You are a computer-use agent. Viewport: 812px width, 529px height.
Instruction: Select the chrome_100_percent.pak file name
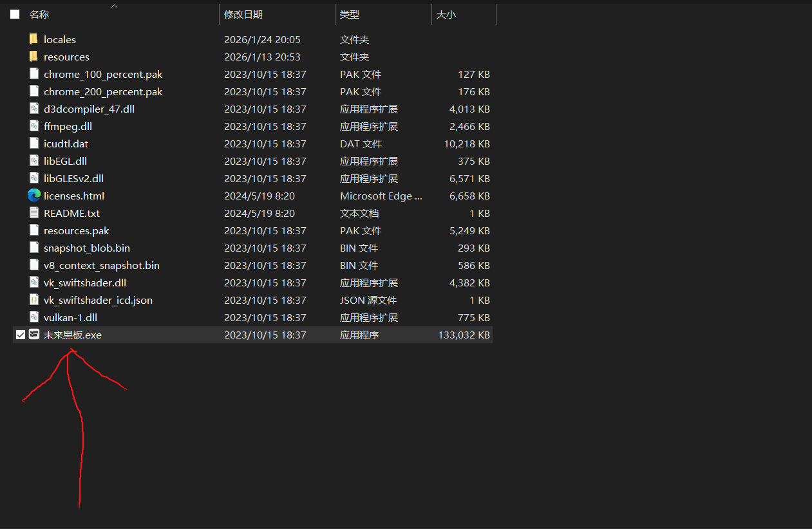103,74
